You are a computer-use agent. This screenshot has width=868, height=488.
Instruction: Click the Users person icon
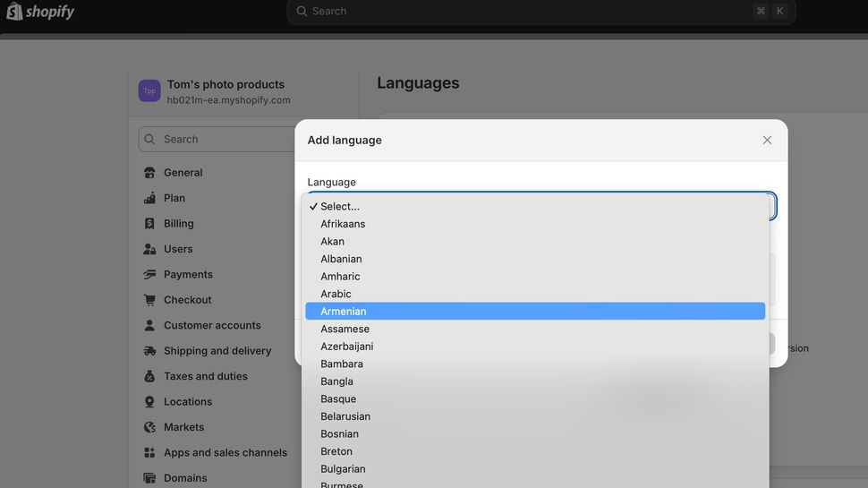149,249
